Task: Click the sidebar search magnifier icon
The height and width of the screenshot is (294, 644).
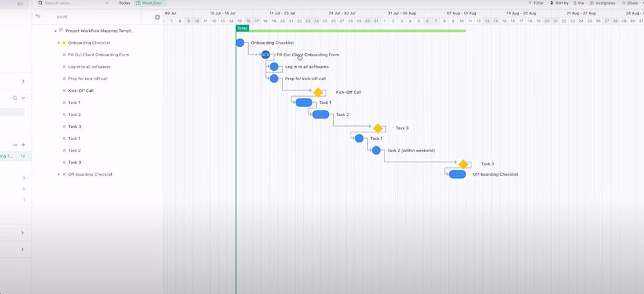Action: 15,98
